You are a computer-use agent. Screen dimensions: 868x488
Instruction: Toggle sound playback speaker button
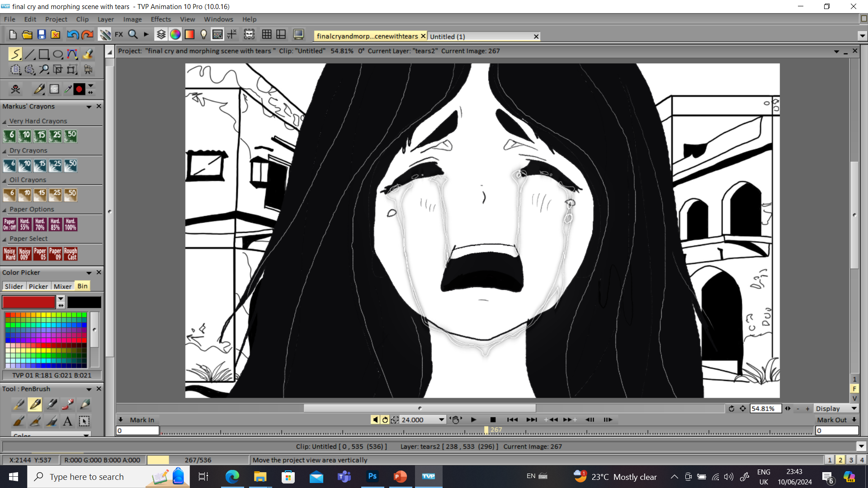375,420
